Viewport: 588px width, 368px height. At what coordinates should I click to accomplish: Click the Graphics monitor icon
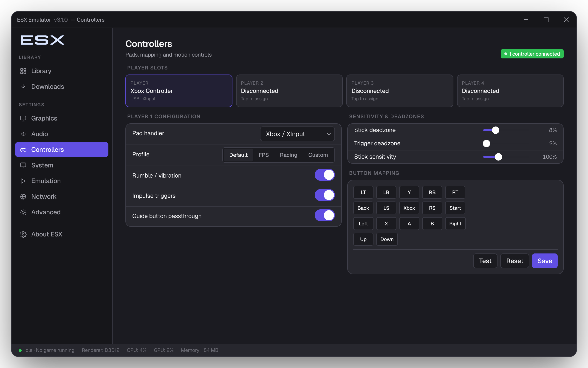(23, 118)
